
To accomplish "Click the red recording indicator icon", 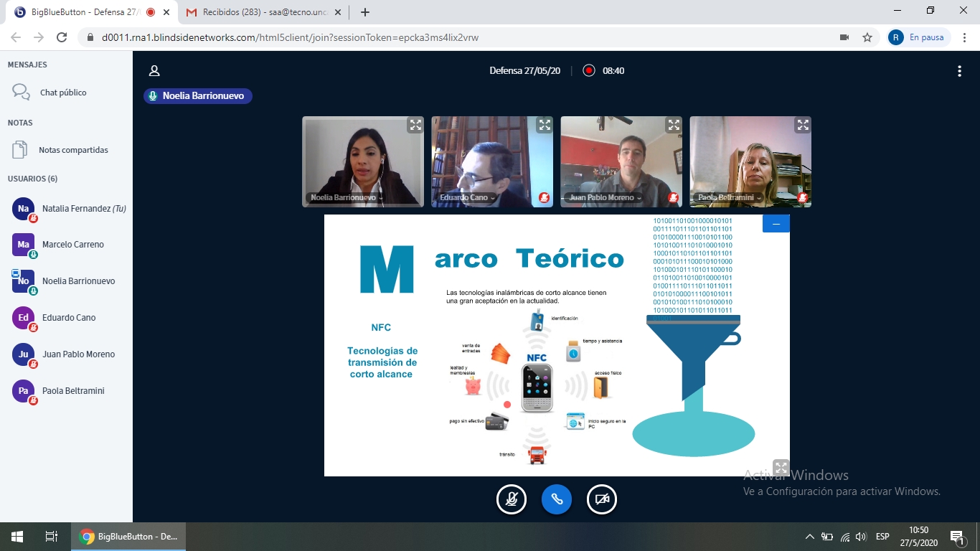I will 589,70.
